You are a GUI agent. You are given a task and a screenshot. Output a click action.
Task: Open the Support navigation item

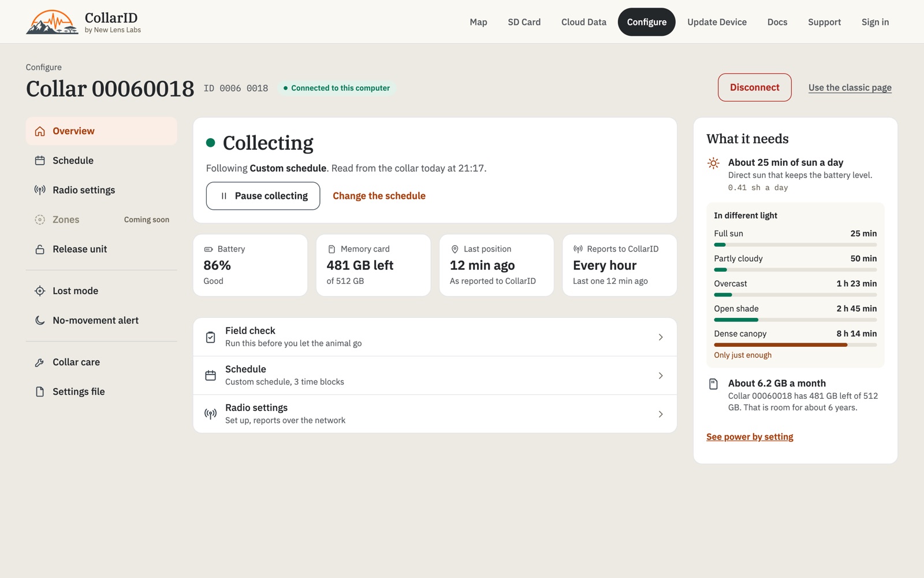(x=824, y=22)
